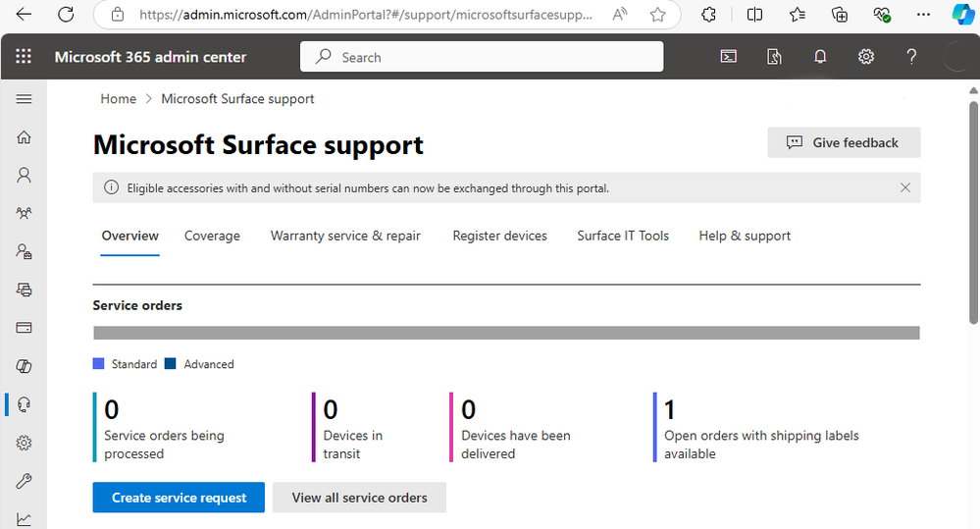Open the notifications bell icon
980x529 pixels.
pyautogui.click(x=820, y=57)
